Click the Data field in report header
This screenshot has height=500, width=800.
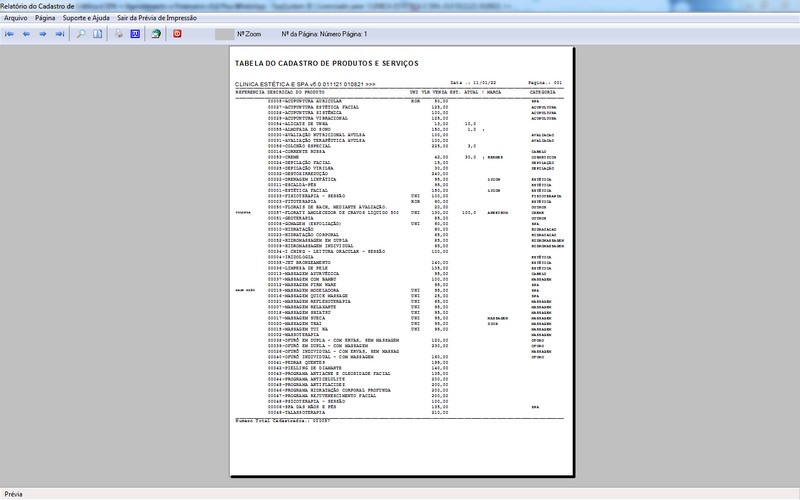(x=473, y=82)
